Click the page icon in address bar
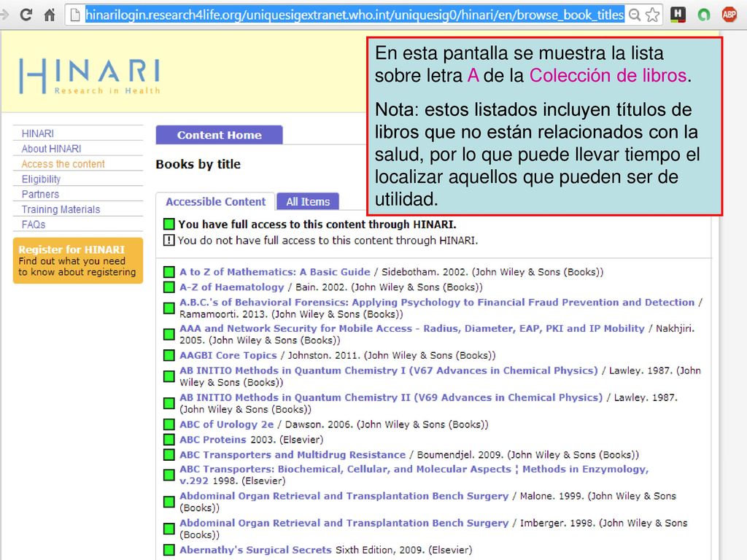The image size is (747, 560). tap(75, 15)
